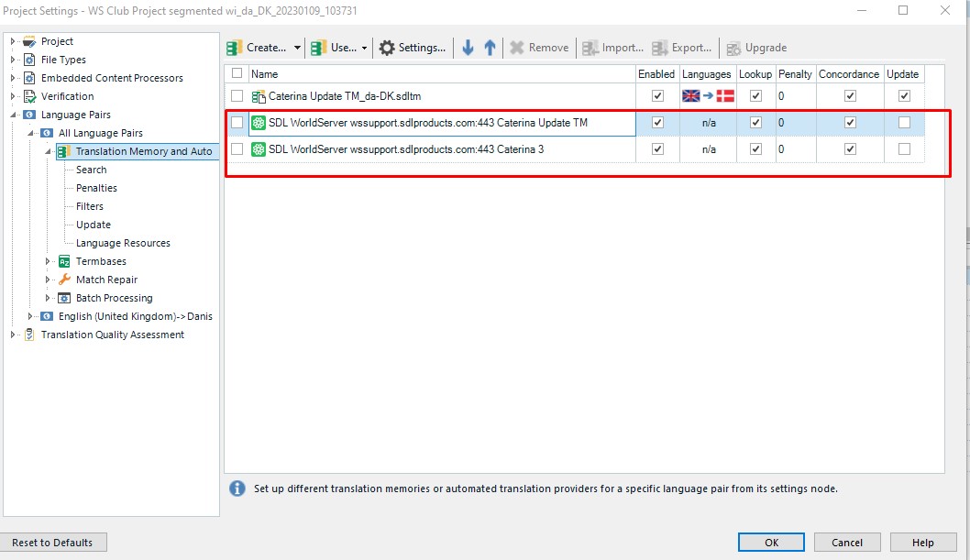The width and height of the screenshot is (970, 560).
Task: Open the Use dropdown arrow
Action: (365, 48)
